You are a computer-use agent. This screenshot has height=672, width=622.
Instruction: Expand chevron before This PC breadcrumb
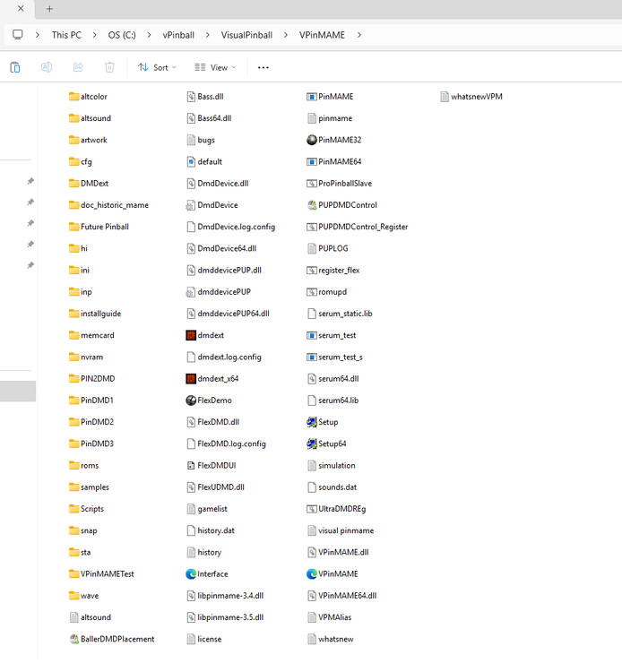pos(38,35)
